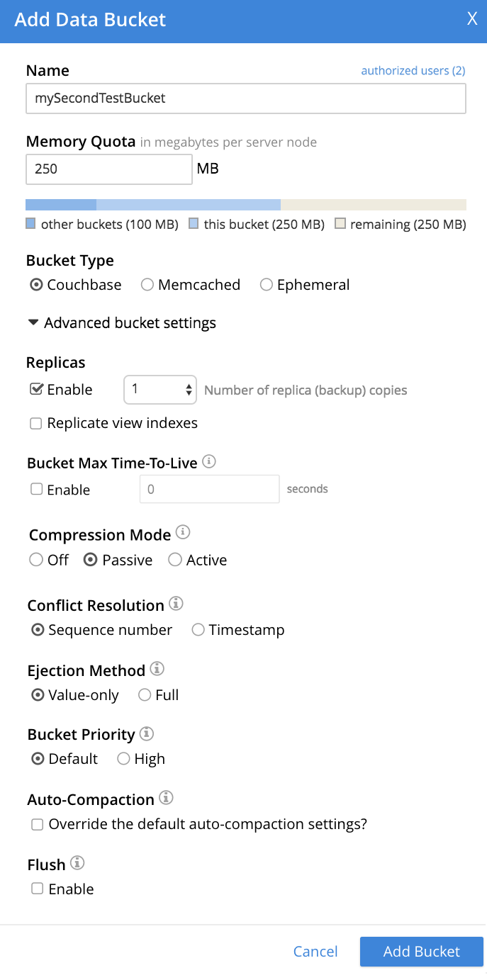
Task: Open the replica copies number dropdown
Action: (x=160, y=390)
